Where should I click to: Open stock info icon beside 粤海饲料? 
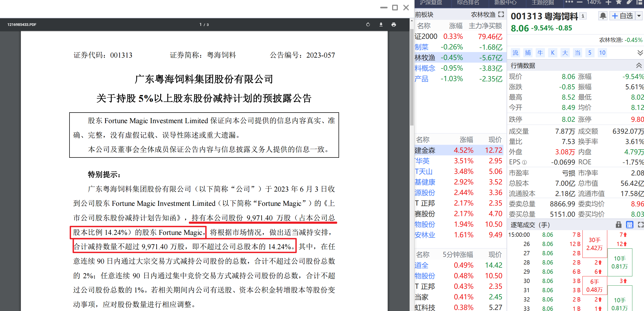(583, 16)
